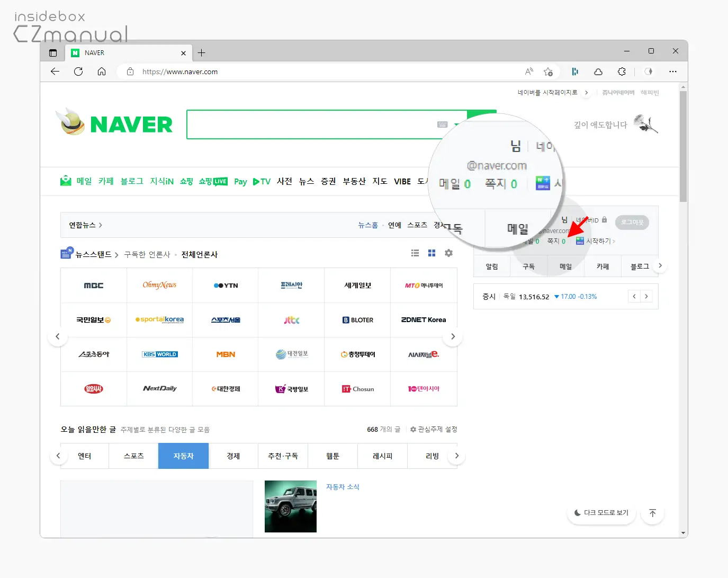Open browser Extensions panel
Screen dimensions: 728x578
(x=622, y=72)
